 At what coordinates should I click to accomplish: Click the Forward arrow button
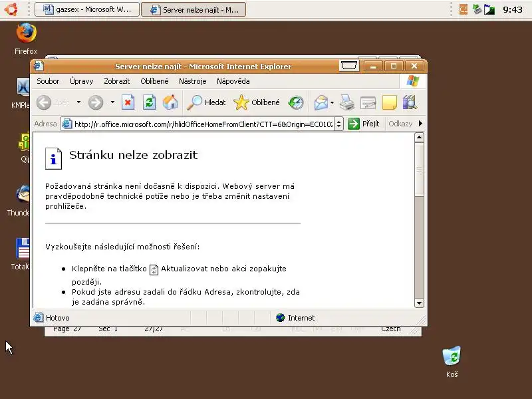click(x=96, y=102)
